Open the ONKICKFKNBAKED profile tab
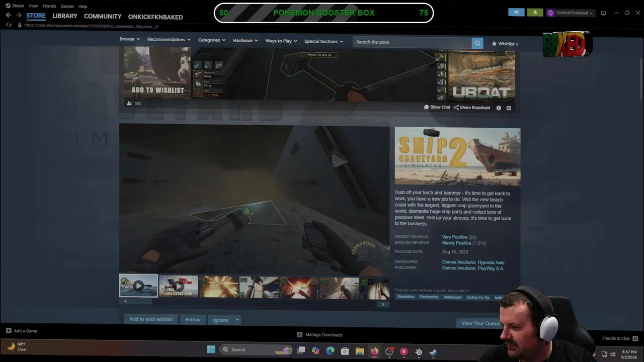Image resolution: width=644 pixels, height=362 pixels. pyautogui.click(x=155, y=17)
